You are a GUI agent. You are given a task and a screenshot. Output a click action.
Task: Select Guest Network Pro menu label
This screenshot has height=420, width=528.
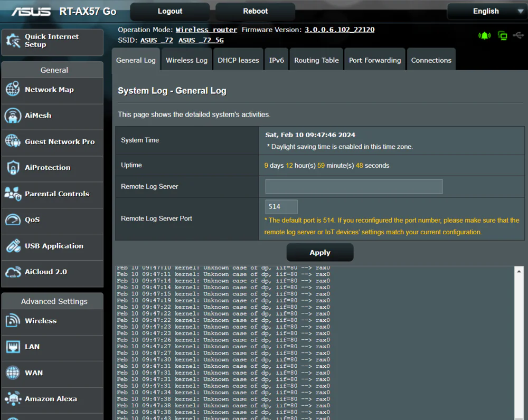click(60, 142)
